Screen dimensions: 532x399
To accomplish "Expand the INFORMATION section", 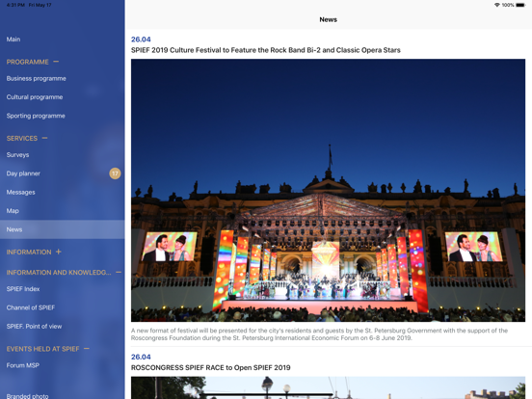I will click(x=59, y=252).
